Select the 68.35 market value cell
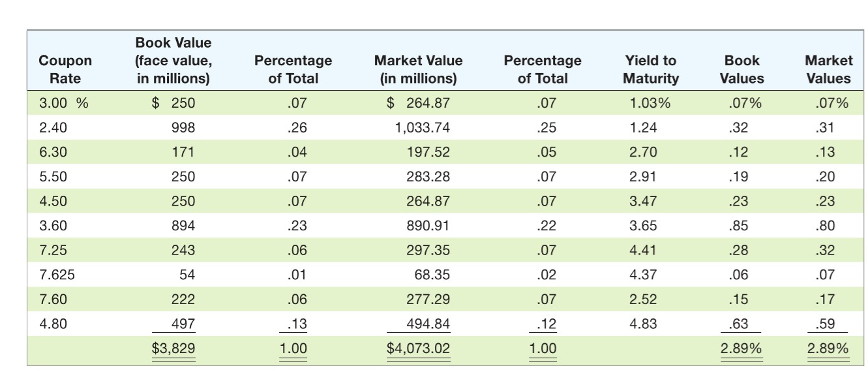868x370 pixels. tap(432, 275)
